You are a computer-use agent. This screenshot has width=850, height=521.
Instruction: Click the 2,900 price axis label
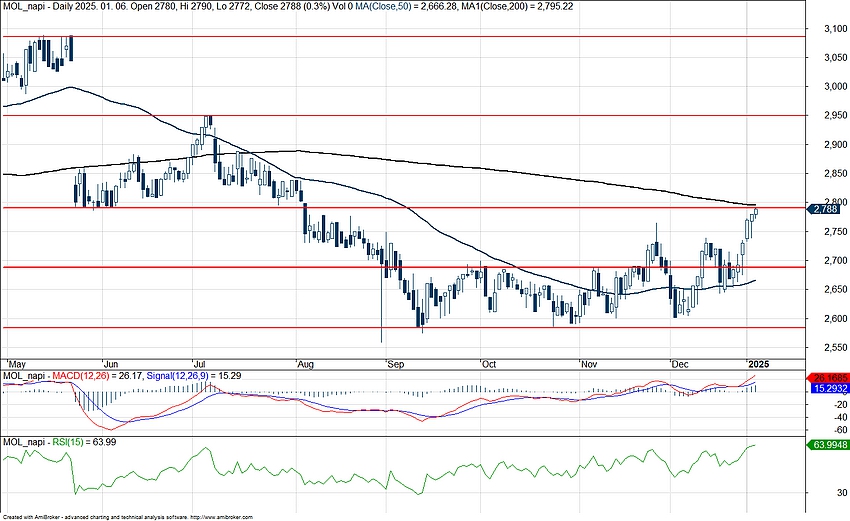coord(835,144)
